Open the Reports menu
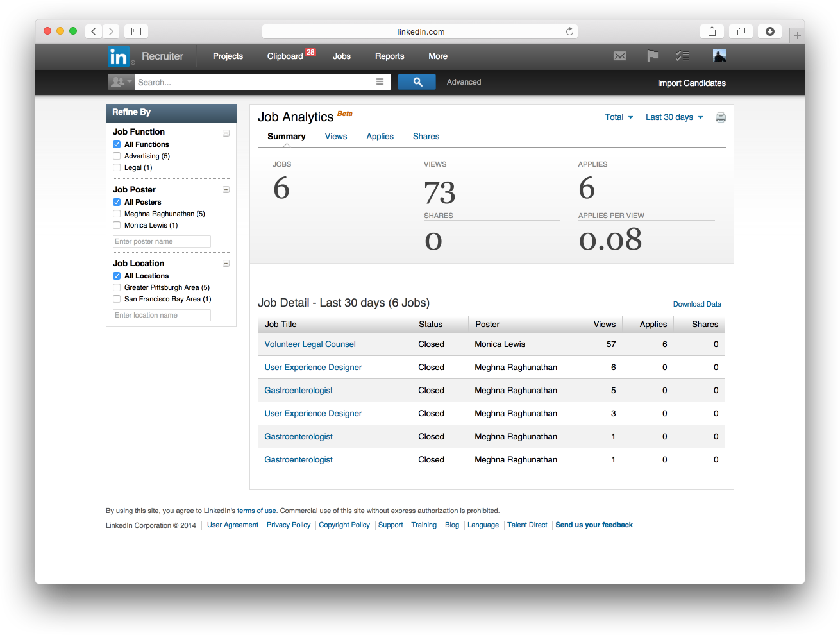This screenshot has height=635, width=840. pyautogui.click(x=390, y=56)
